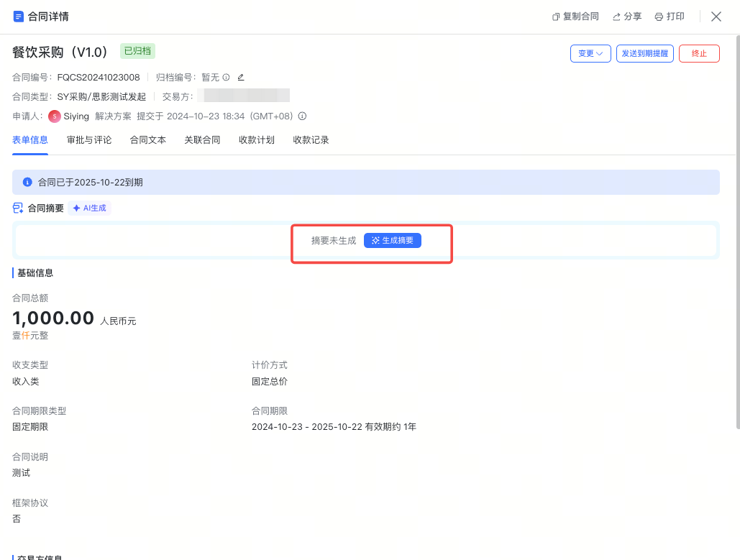Image resolution: width=740 pixels, height=560 pixels.
Task: Click applicant name Siying
Action: [76, 116]
